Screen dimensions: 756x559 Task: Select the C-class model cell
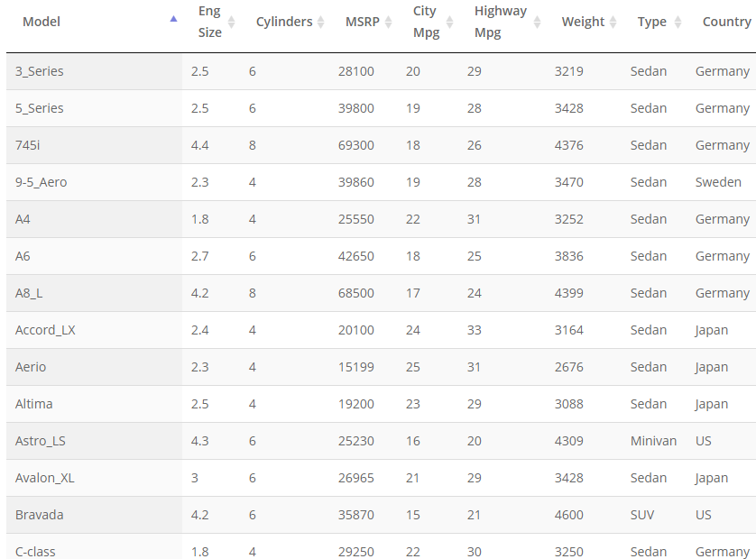(x=95, y=547)
